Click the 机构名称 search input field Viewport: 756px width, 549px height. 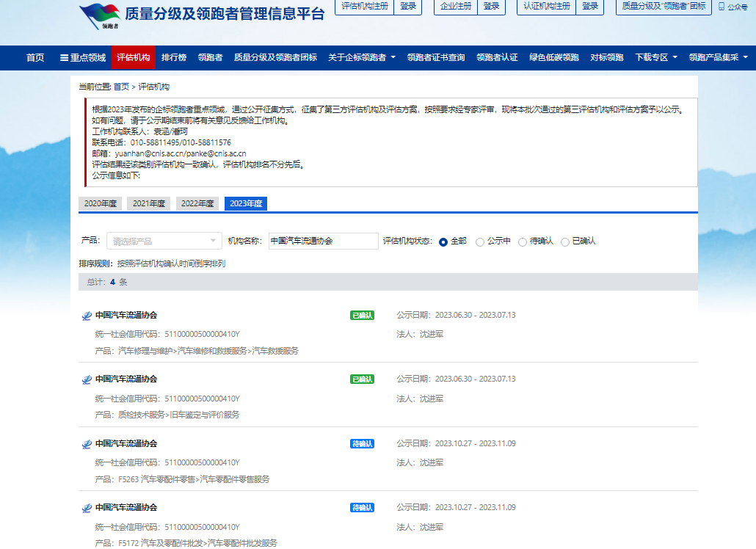pos(323,241)
